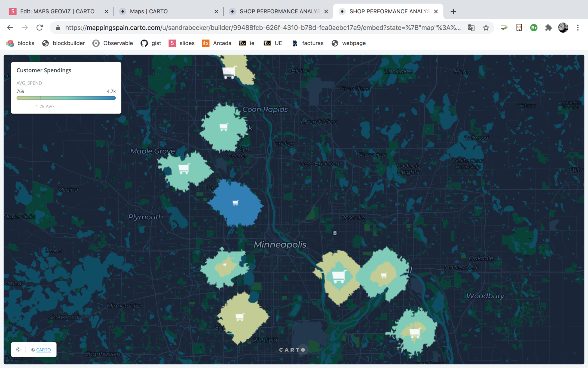
Task: Click the page reload icon
Action: [x=40, y=28]
